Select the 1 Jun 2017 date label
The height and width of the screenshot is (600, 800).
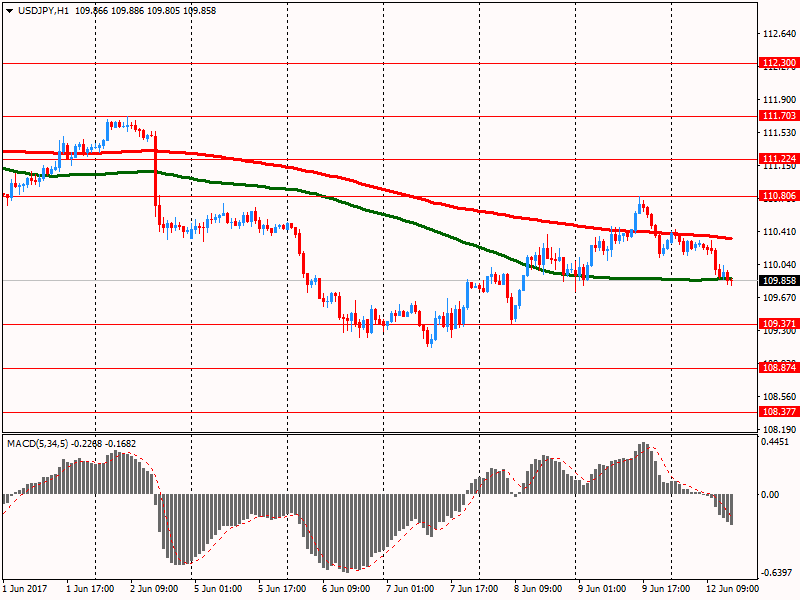(25, 589)
